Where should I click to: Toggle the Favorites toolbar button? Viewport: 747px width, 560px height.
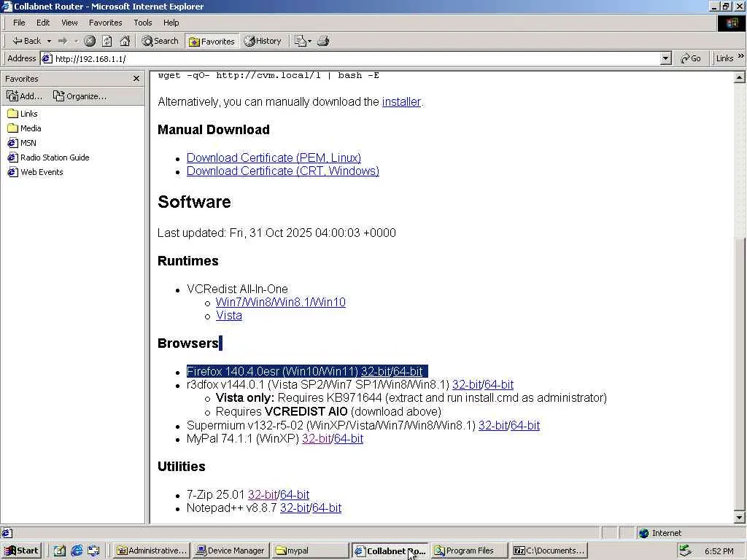212,42
